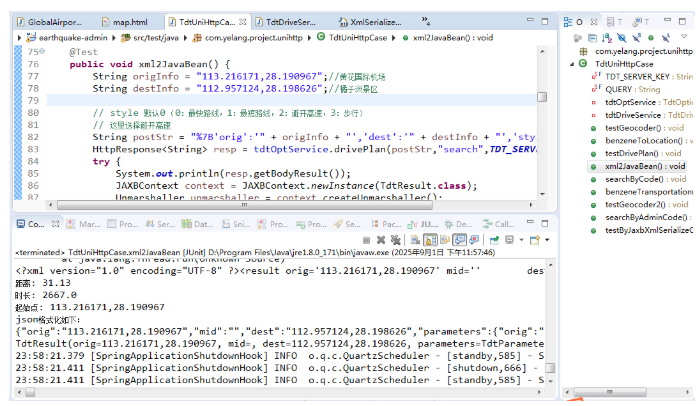Toggle show console when standard out changes
Image resolution: width=696 pixels, height=406 pixels.
(460, 240)
